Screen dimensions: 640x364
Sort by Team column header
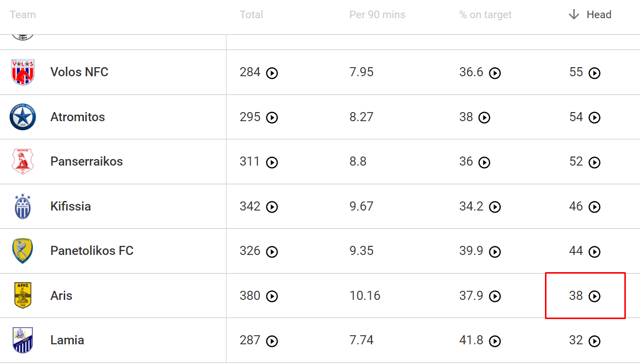(x=23, y=15)
